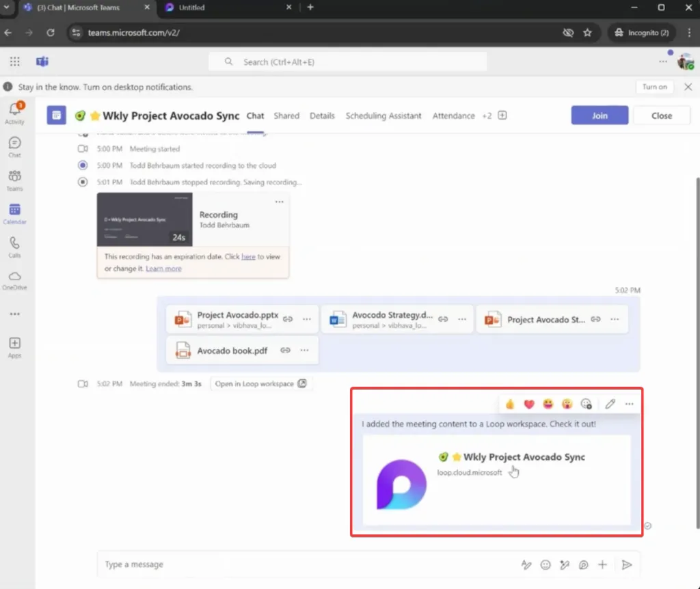Click the send message icon

pyautogui.click(x=627, y=564)
